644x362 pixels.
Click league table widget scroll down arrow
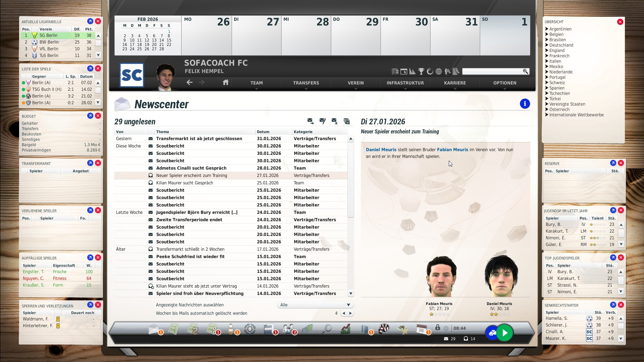[98, 55]
